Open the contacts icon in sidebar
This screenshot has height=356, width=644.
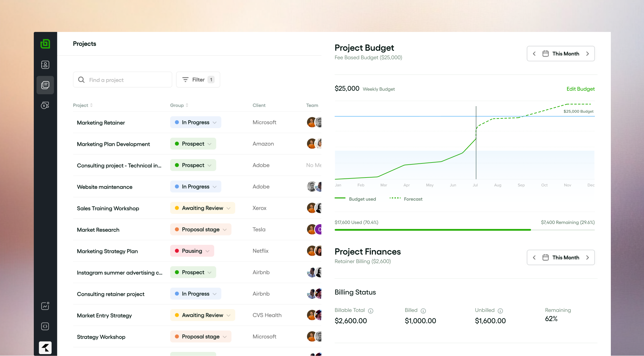coord(45,65)
